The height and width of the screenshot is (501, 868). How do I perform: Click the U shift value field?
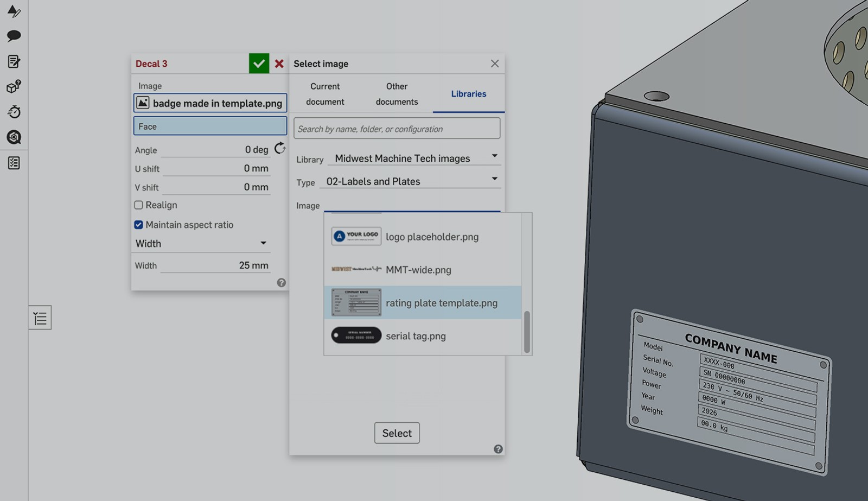(x=216, y=169)
